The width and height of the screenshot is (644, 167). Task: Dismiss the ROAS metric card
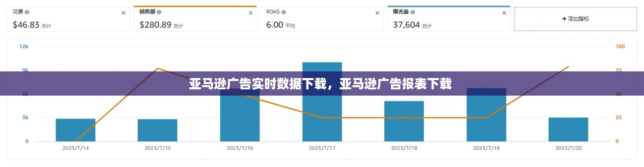pyautogui.click(x=377, y=13)
